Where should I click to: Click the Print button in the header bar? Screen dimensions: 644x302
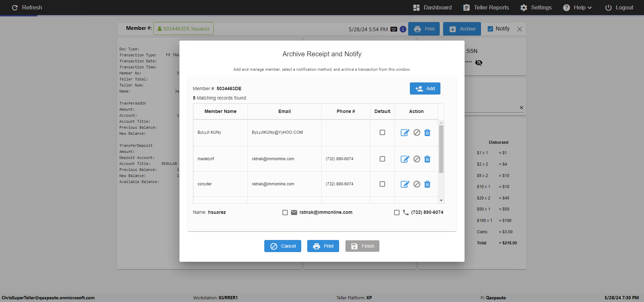424,29
